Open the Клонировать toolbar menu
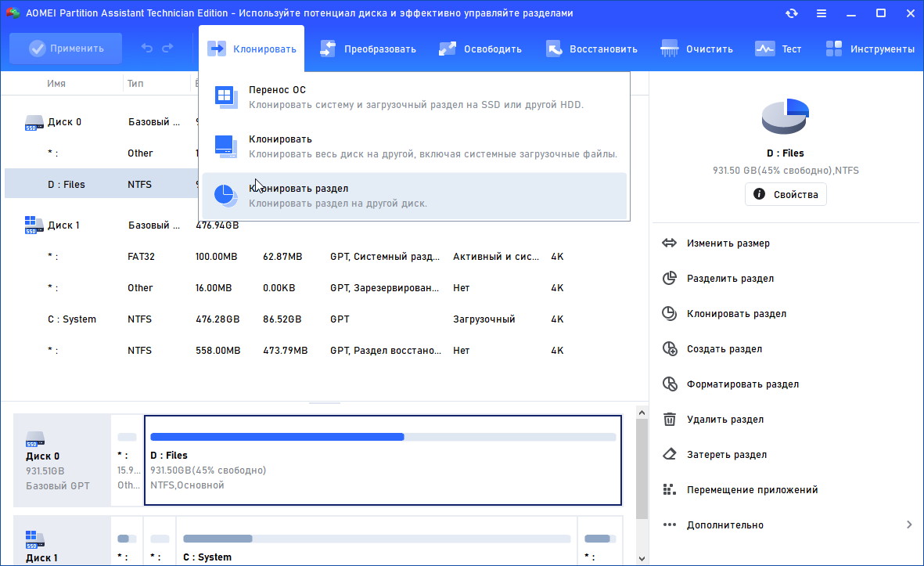The image size is (924, 566). pos(252,49)
